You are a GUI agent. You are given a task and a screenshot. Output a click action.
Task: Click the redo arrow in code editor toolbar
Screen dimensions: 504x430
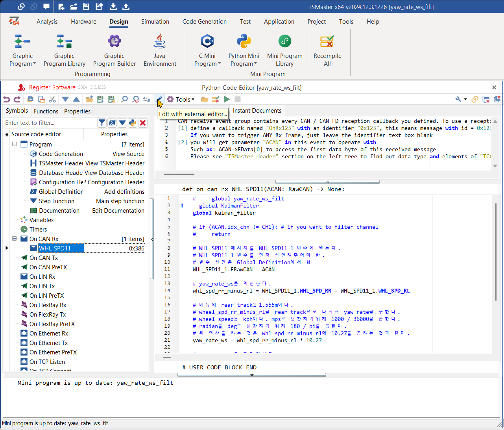17,100
